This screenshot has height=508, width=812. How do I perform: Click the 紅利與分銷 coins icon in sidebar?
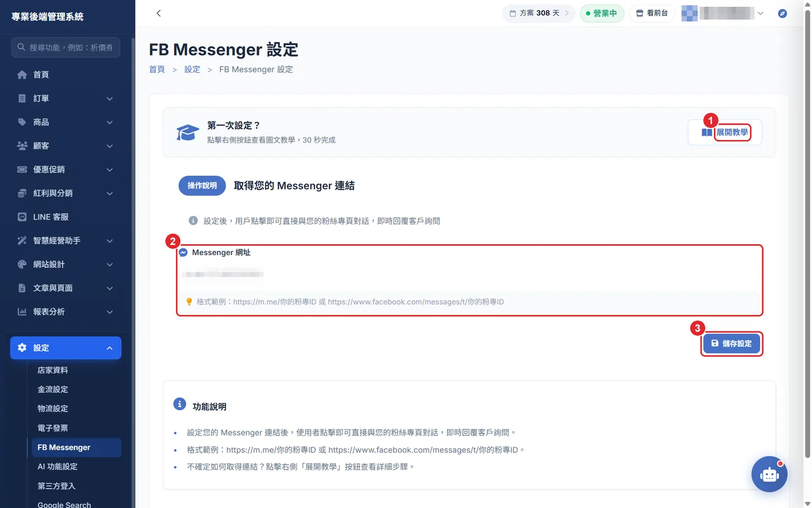coord(22,193)
